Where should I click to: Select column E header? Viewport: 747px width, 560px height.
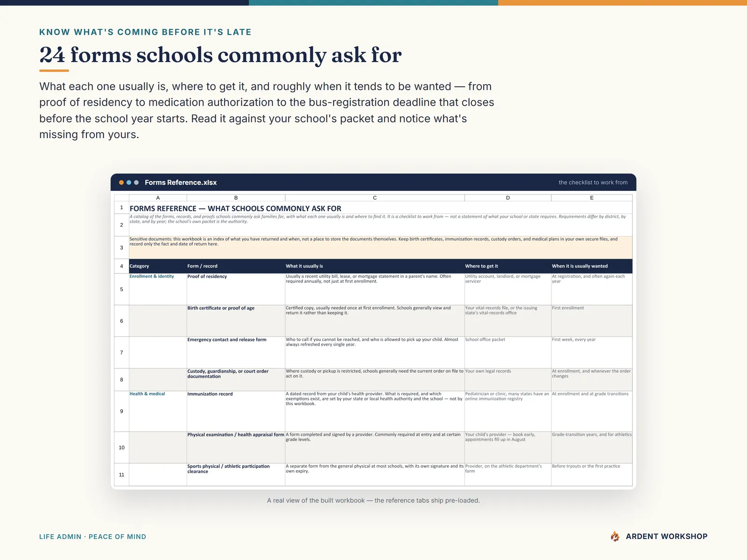click(592, 198)
